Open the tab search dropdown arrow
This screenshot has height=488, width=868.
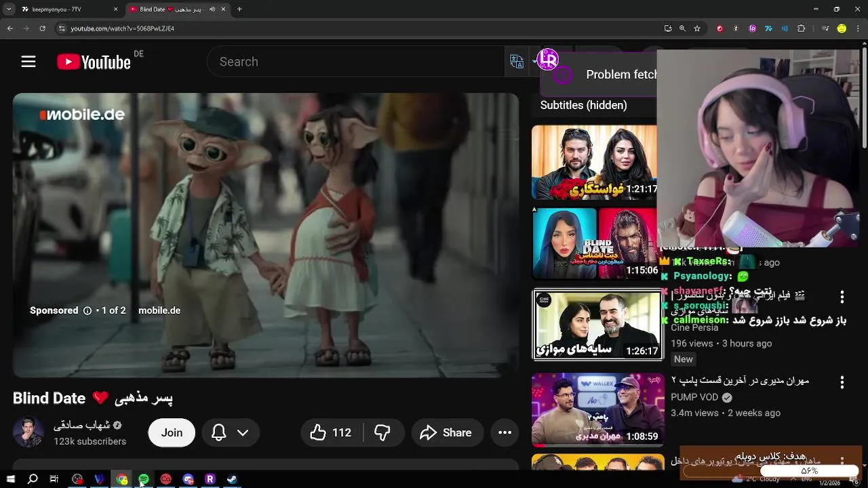(9, 9)
